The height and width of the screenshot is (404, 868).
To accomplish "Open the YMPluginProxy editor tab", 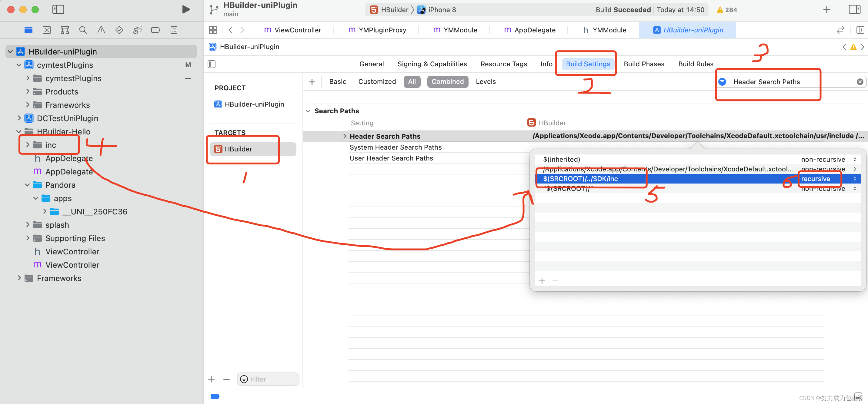I will tap(377, 30).
